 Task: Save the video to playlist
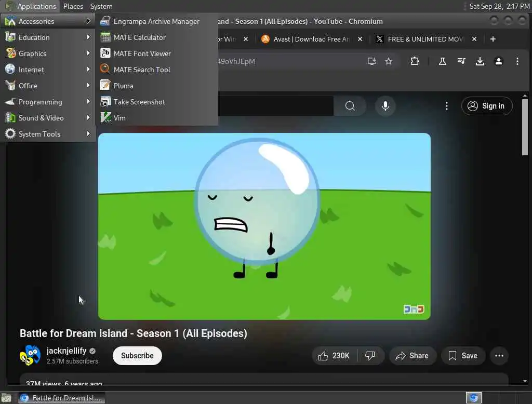pos(463,356)
